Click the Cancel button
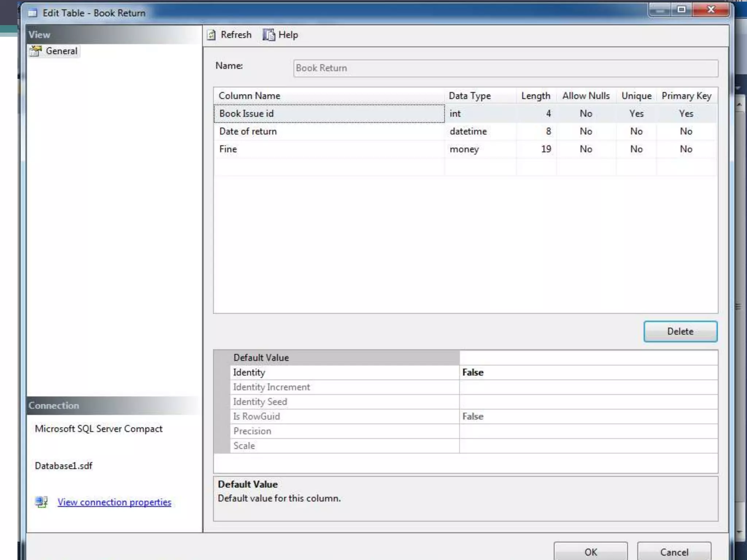Image resolution: width=747 pixels, height=560 pixels. [674, 551]
